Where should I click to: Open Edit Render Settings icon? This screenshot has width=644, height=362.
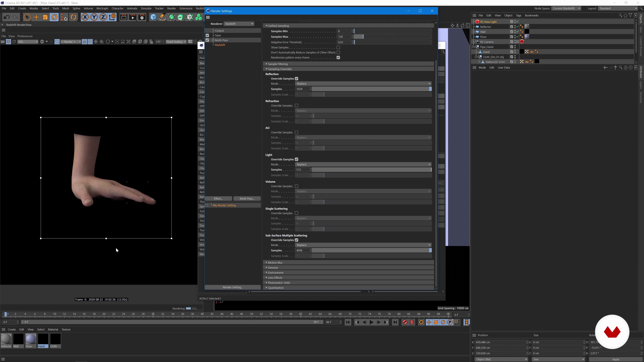142,17
